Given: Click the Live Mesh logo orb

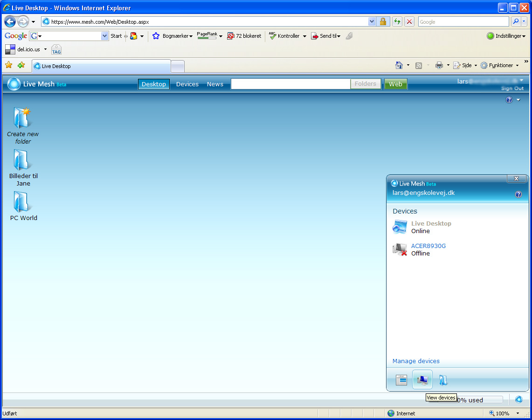Looking at the screenshot, I should click(14, 84).
